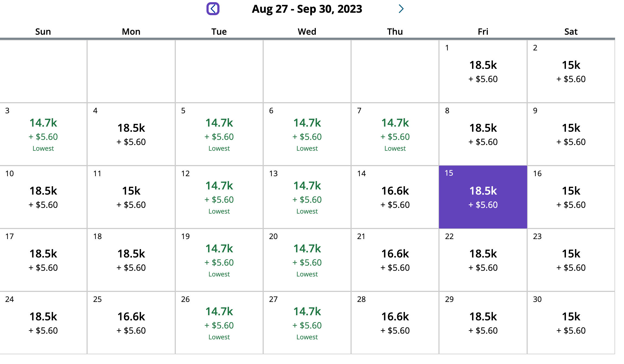624x364 pixels.
Task: Choose Monday September 25 at 16.6k
Action: pos(131,323)
